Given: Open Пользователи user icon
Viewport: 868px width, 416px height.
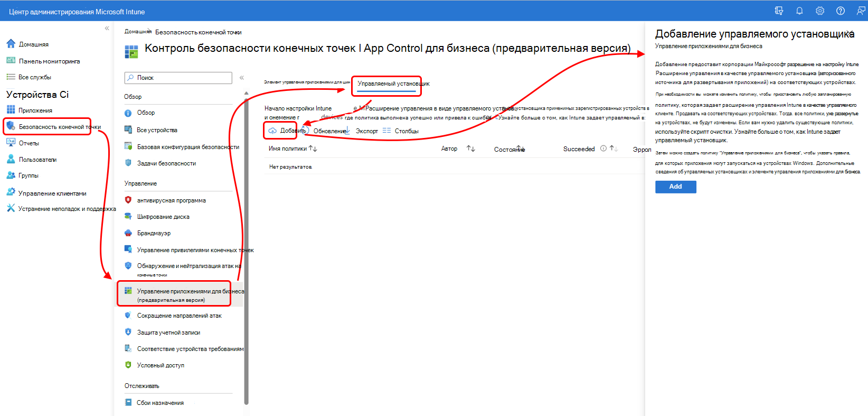Looking at the screenshot, I should (11, 159).
